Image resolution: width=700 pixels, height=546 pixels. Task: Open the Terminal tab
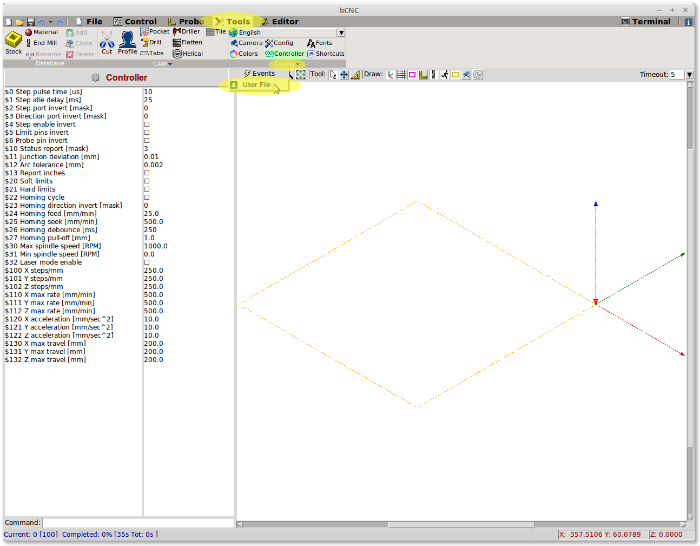point(646,21)
